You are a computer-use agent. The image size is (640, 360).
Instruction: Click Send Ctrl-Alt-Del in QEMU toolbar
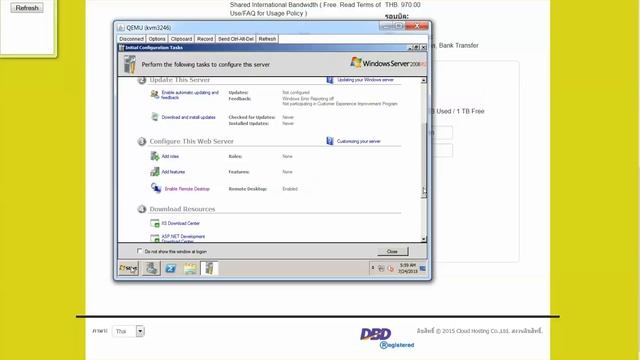236,39
